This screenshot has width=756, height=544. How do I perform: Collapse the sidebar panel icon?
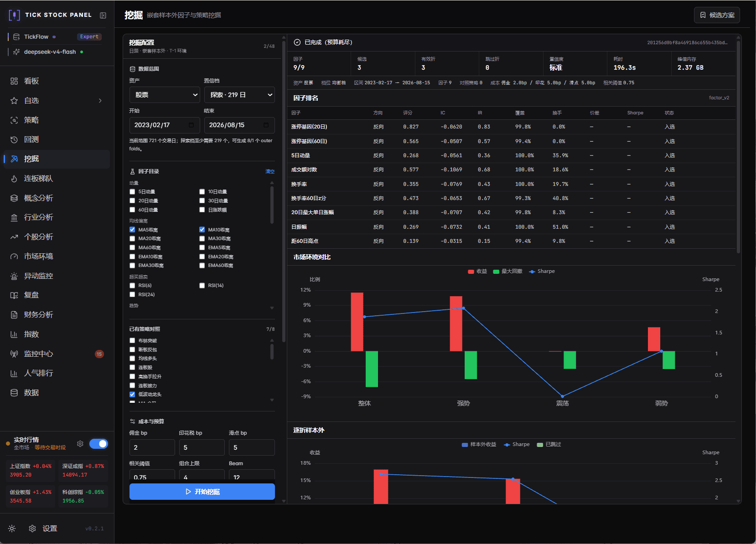click(x=103, y=15)
